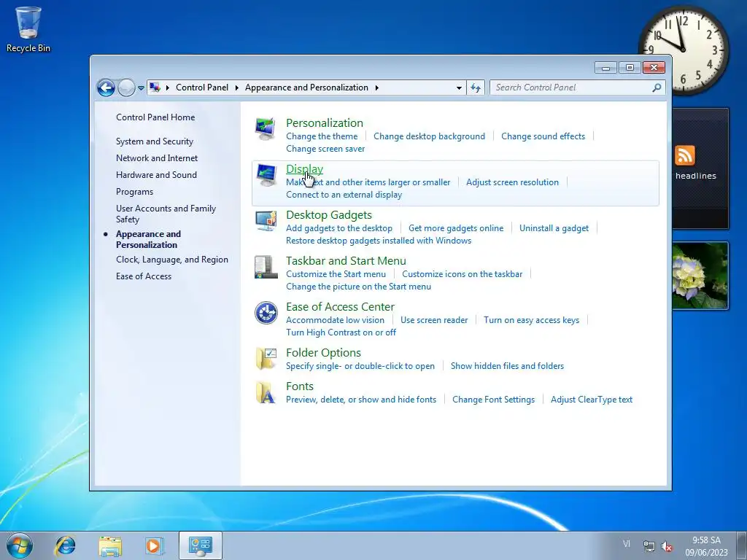The width and height of the screenshot is (747, 560).
Task: Click the Folder Options icon
Action: (266, 359)
